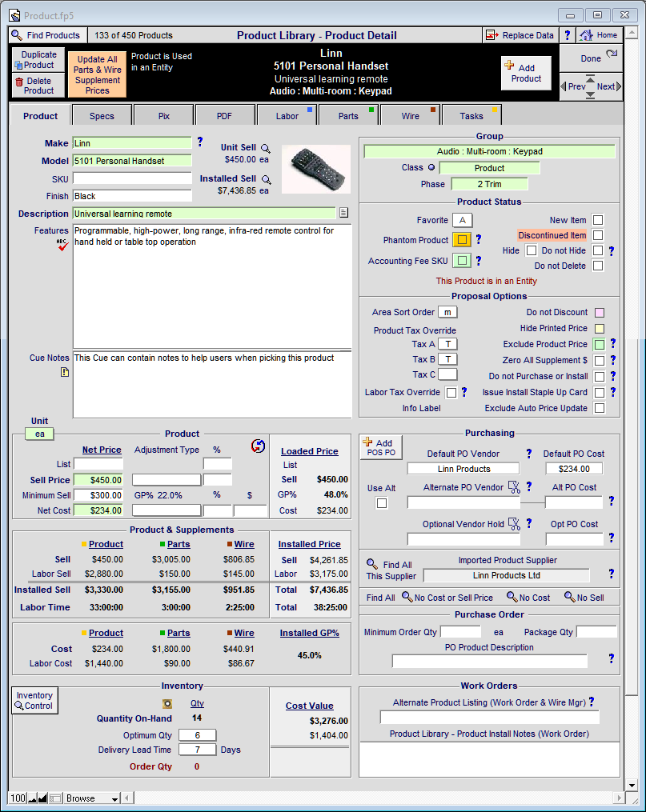This screenshot has width=646, height=812.
Task: Click the Unit Sell magnifier icon
Action: tap(265, 148)
